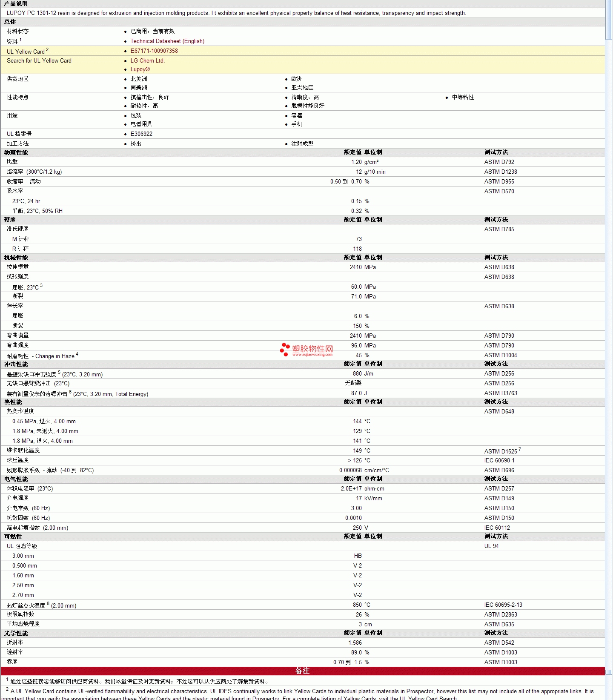Click the Izod impact value 880

[357, 374]
